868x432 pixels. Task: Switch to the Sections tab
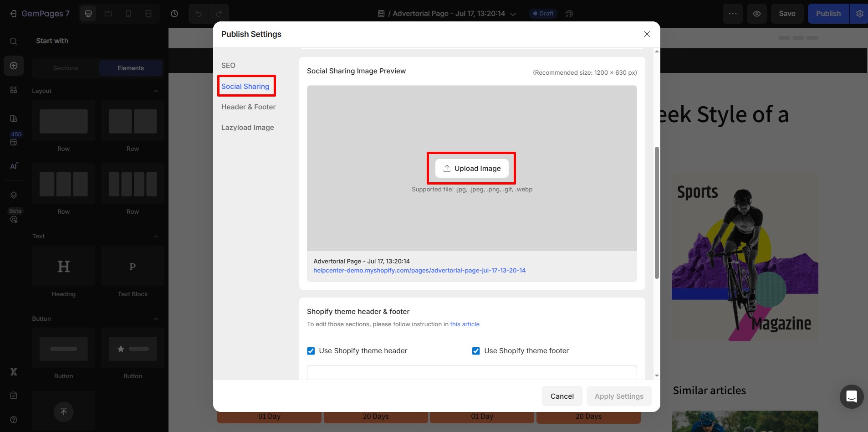pyautogui.click(x=65, y=68)
